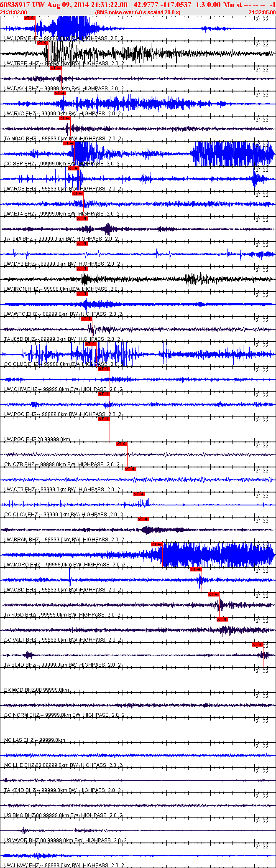The image size is (276, 868).
Task: Click the magnitude text 1.3 0.00 Mn
Action: [215, 5]
